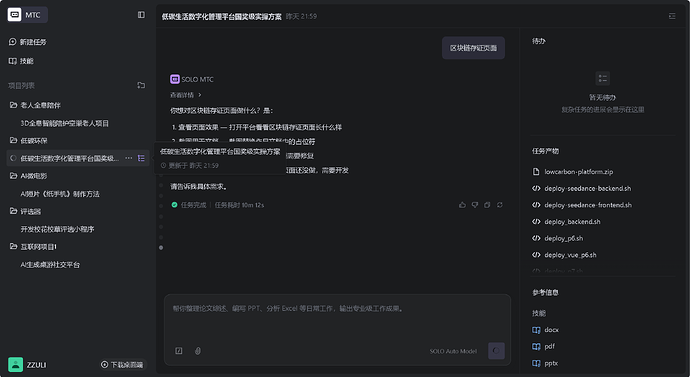Click code icon beside deploy_p6.sh
Viewport: 690px width, 377px height.
point(536,238)
